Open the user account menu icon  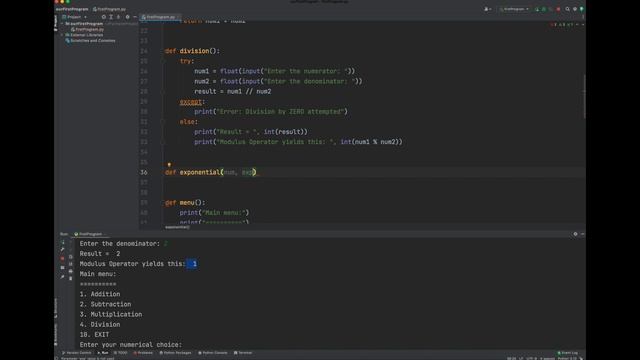click(487, 9)
